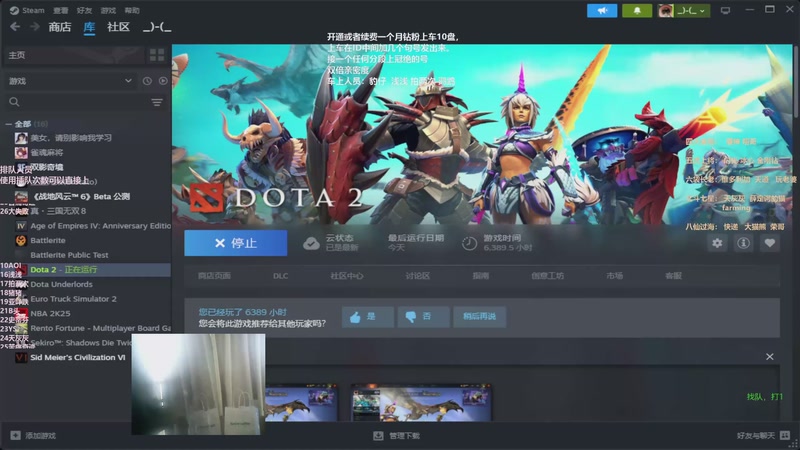The image size is (800, 450).
Task: Click the Big Picture mode monitor icon
Action: [x=725, y=11]
